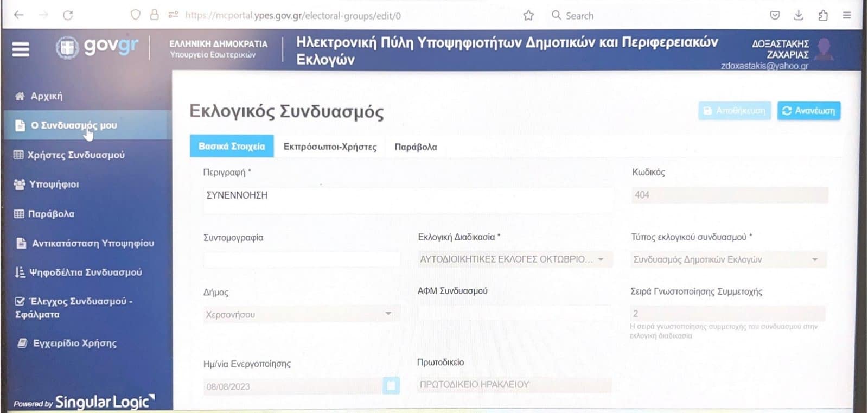Select the Βασικά Στοιχεία tab

coord(232,147)
